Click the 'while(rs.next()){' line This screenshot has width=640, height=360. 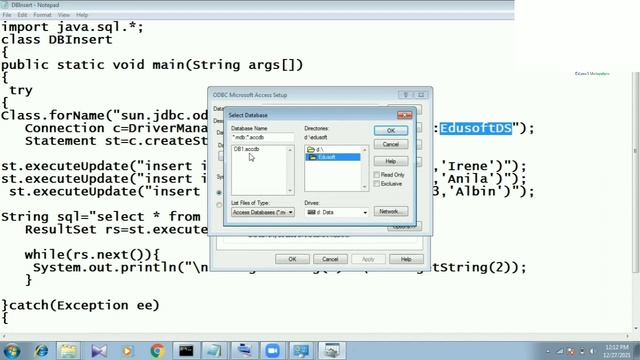click(92, 255)
